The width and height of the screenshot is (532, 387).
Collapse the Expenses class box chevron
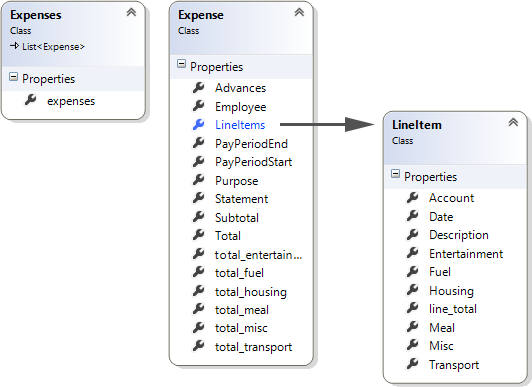pyautogui.click(x=131, y=13)
